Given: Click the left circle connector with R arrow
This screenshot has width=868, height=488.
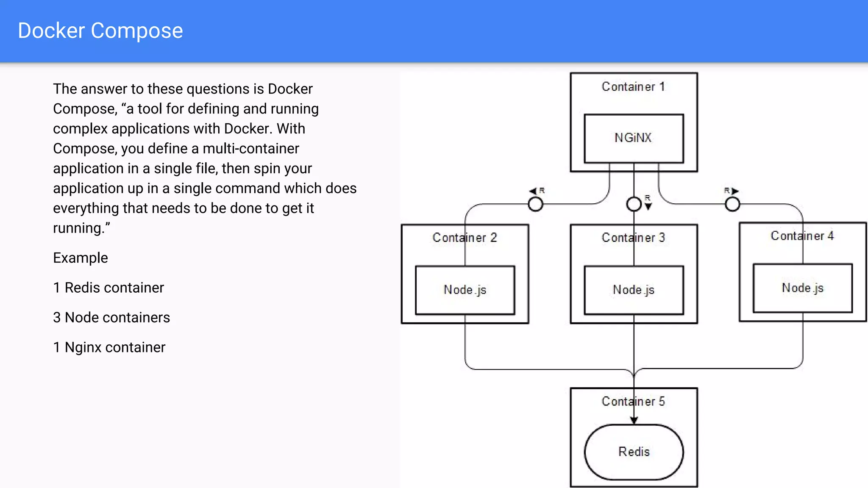Looking at the screenshot, I should (535, 204).
